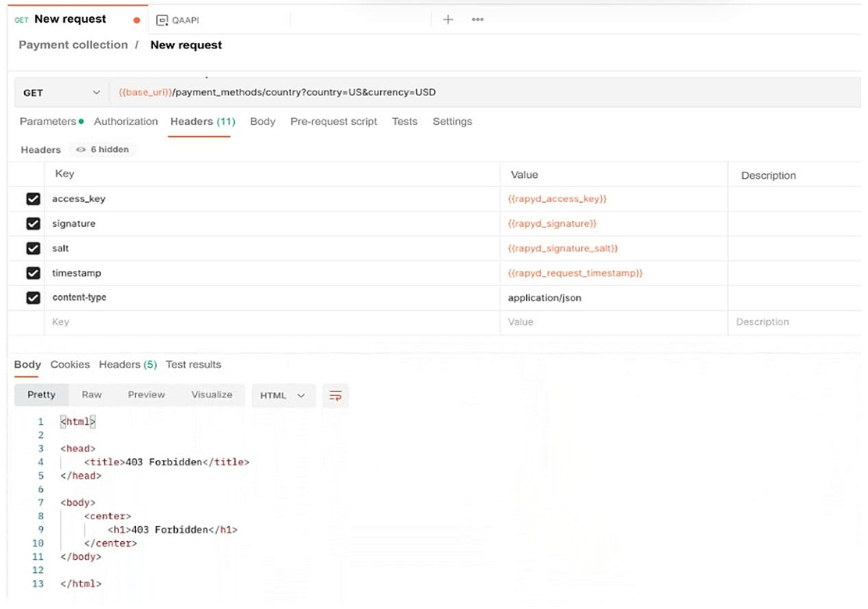This screenshot has width=868, height=609.
Task: Expand the HTML response format dropdown
Action: pyautogui.click(x=283, y=396)
